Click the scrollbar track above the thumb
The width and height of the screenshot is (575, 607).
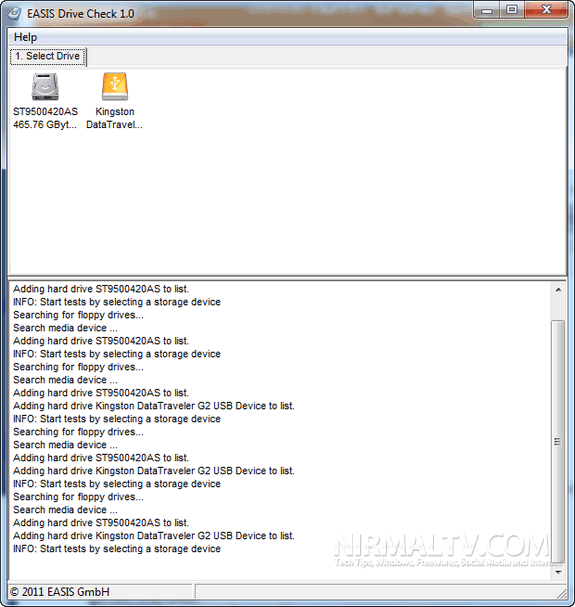(558, 308)
